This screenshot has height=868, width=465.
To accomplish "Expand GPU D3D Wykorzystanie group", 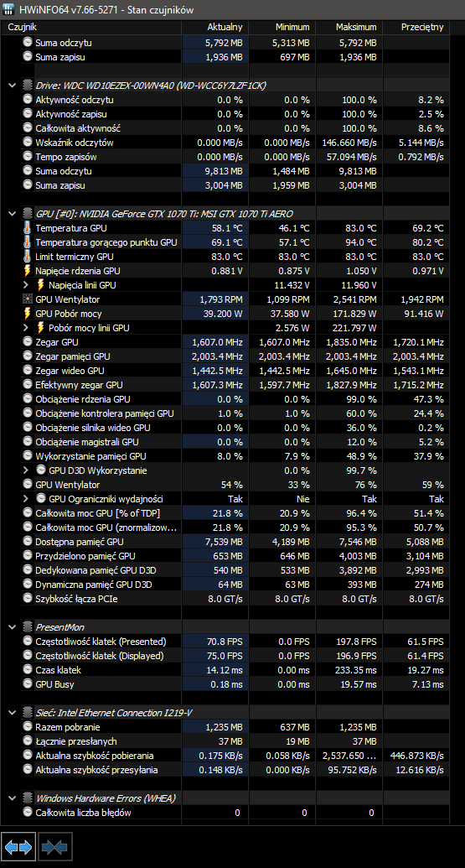I will point(25,470).
